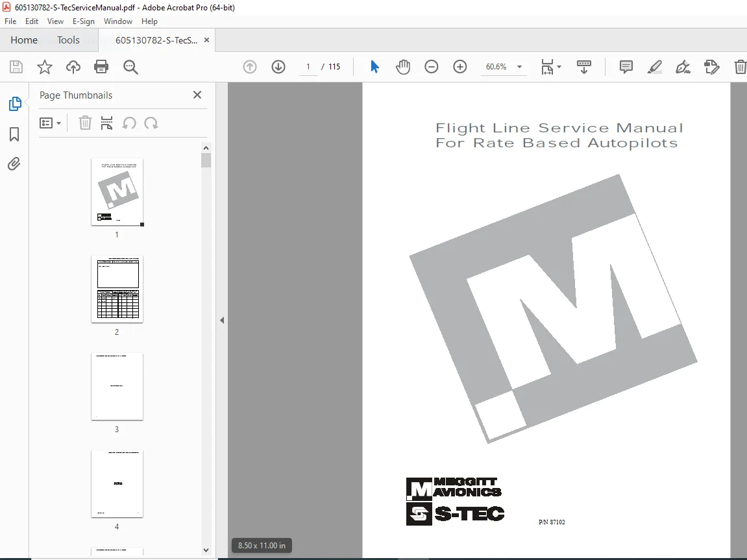
Task: Click thumbnail panel scroll up arrow
Action: coord(206,148)
